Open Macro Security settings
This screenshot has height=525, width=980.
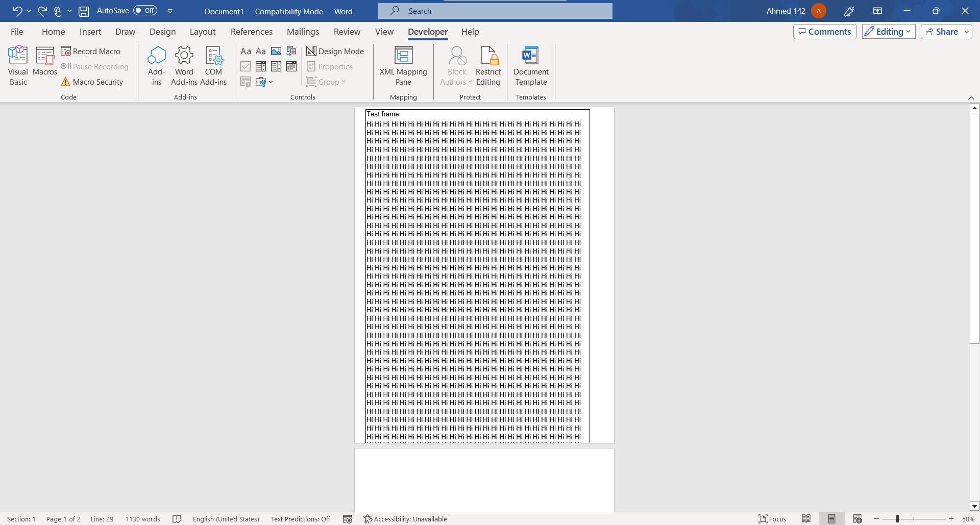pyautogui.click(x=92, y=82)
